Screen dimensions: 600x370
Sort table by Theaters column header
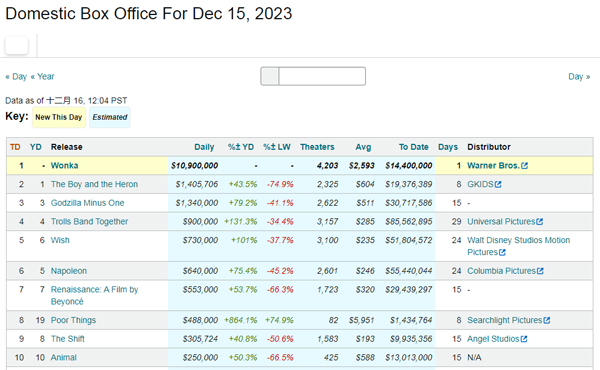317,147
